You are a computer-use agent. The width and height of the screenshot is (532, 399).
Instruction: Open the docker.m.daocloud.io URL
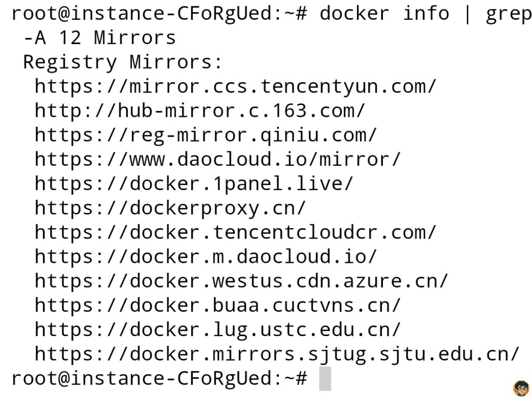point(206,257)
